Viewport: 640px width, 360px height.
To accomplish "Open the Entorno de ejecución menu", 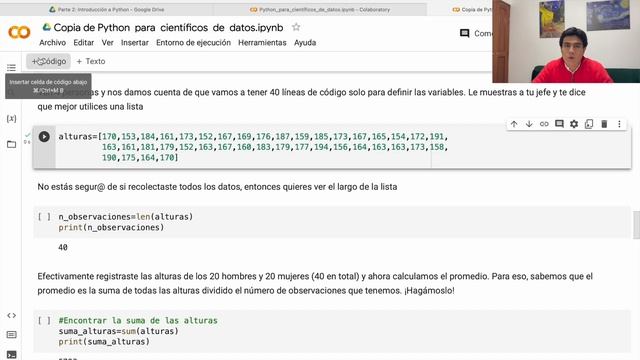I will point(193,42).
